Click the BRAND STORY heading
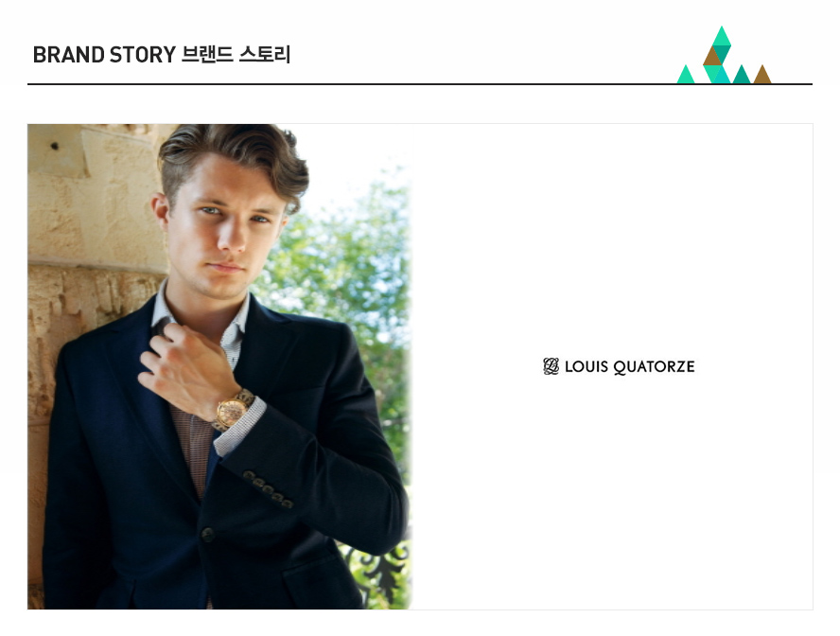840x636 pixels. [104, 55]
